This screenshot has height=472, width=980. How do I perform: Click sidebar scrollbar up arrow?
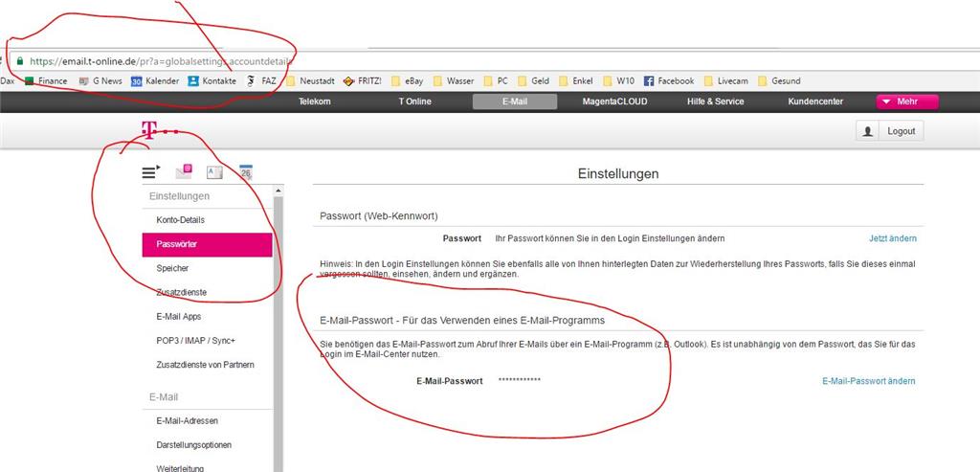(x=278, y=191)
